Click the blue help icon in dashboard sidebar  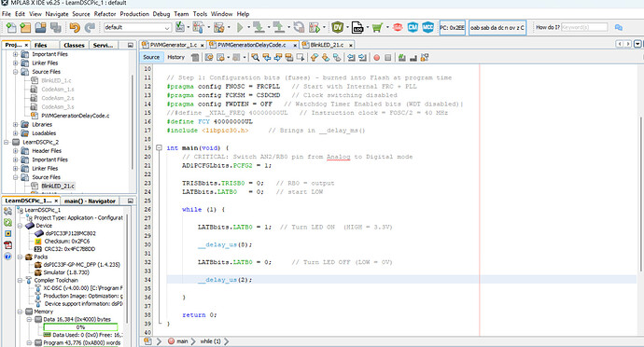7,257
